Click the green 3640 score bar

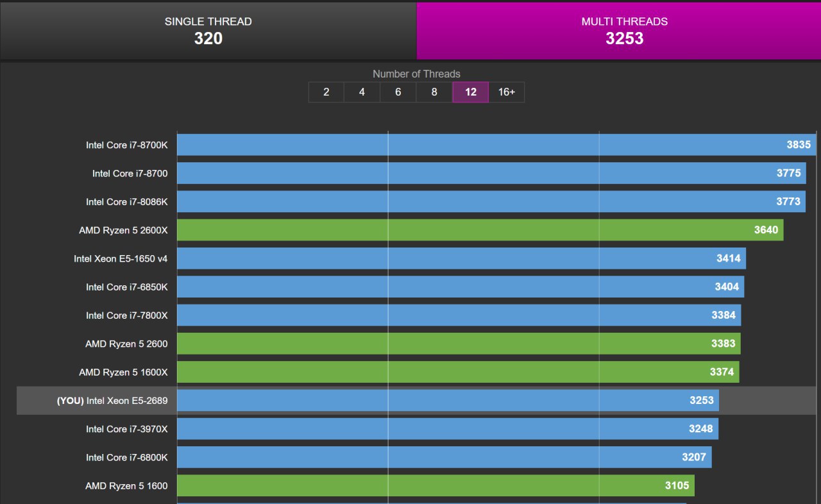click(x=480, y=230)
